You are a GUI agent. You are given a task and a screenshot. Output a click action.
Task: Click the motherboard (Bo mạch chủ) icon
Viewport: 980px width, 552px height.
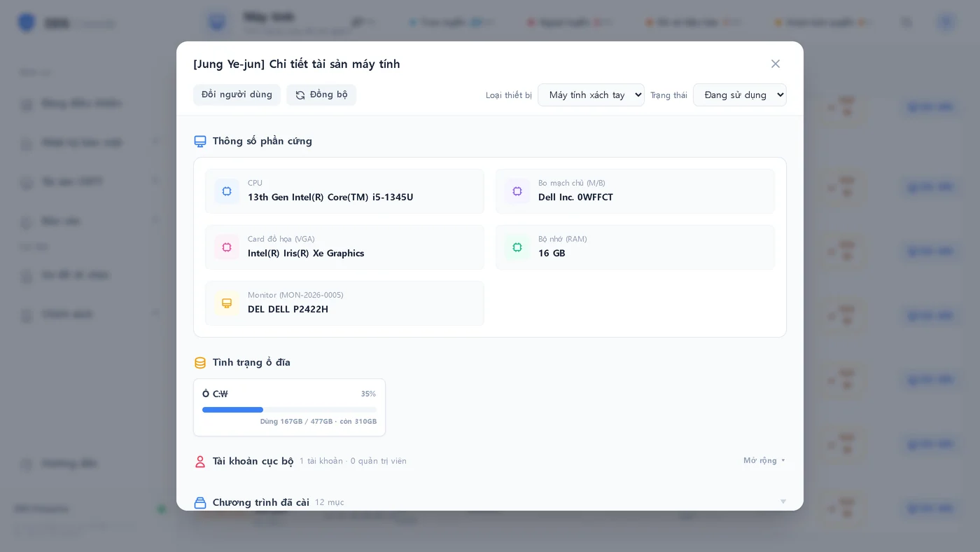coord(517,191)
